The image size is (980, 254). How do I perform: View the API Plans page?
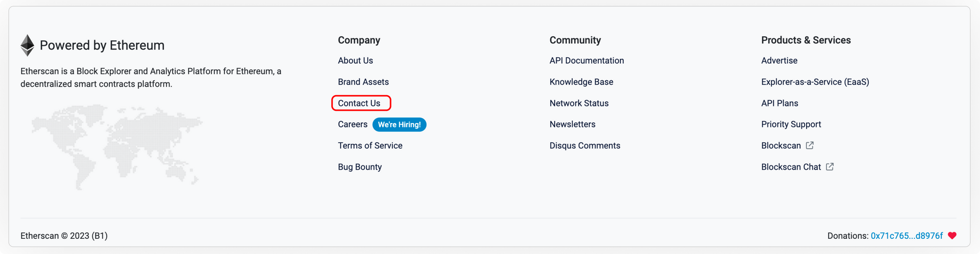click(780, 103)
